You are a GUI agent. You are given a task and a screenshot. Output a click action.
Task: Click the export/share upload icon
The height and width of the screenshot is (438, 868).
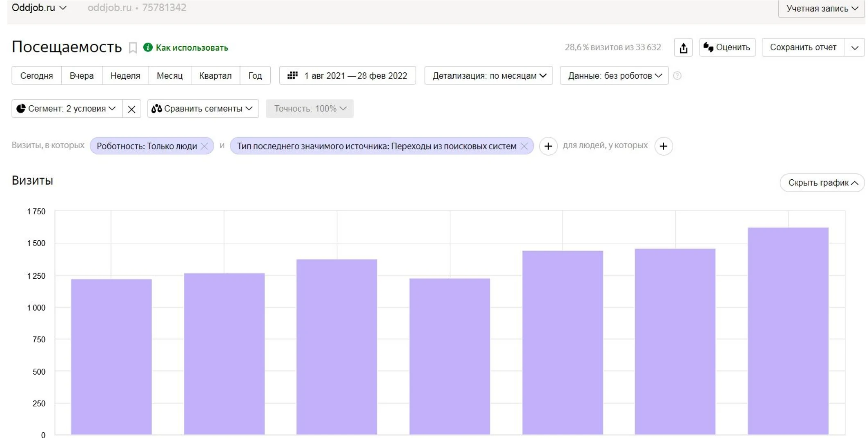pos(683,47)
